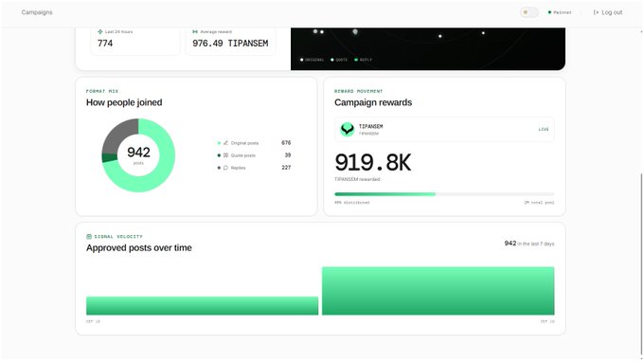Click the QUOTE legend dot in chart
The height and width of the screenshot is (361, 644).
[x=332, y=60]
